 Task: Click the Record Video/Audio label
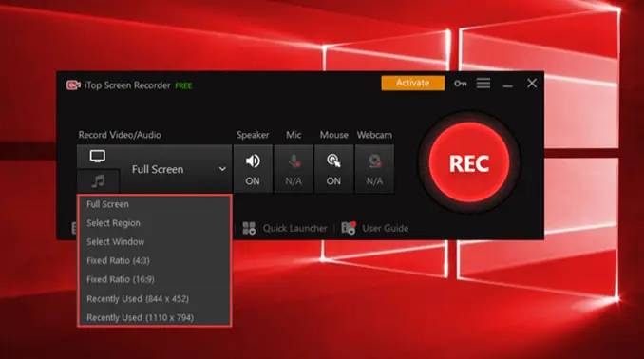point(120,135)
